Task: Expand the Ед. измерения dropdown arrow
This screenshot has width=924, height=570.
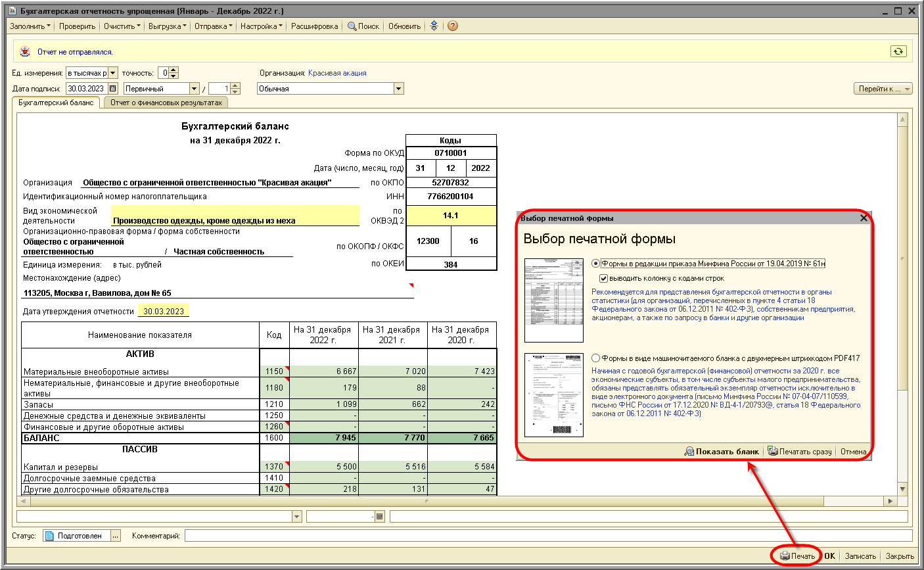Action: coord(113,73)
